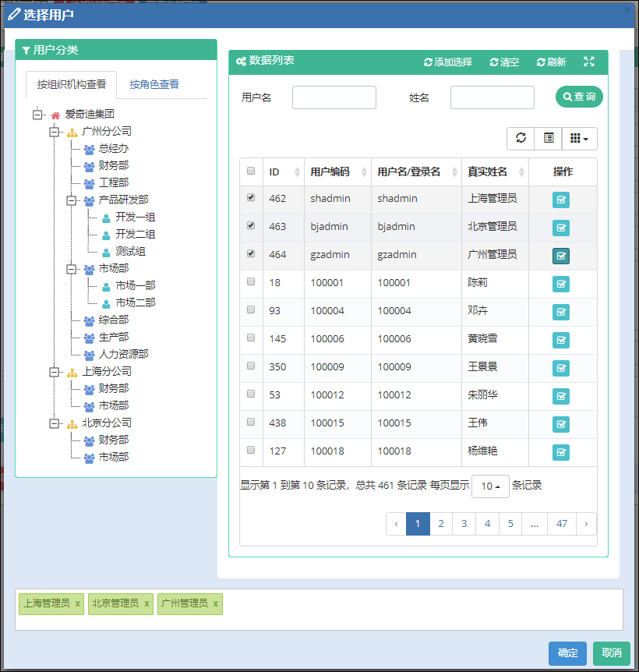The width and height of the screenshot is (639, 672).
Task: Remove the 上海管理员 tag with x
Action: 78,603
